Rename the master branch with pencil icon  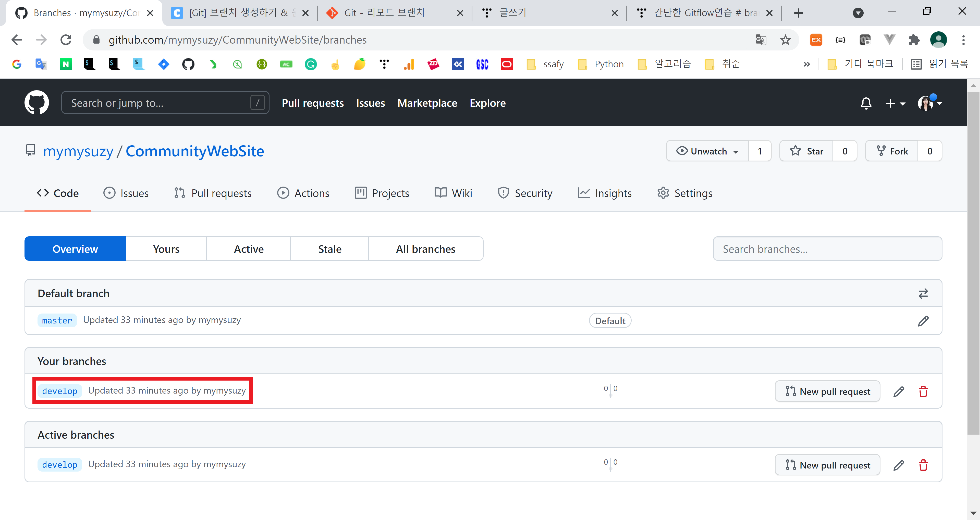point(923,321)
